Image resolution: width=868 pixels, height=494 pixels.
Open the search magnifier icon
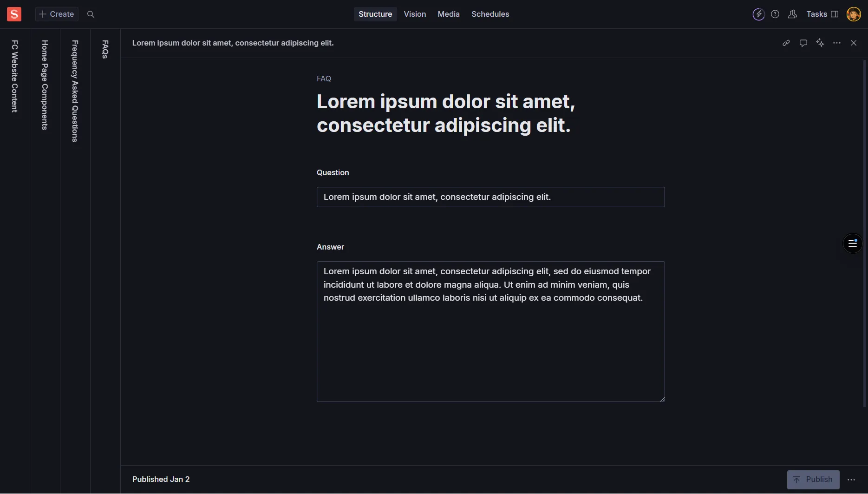click(91, 14)
